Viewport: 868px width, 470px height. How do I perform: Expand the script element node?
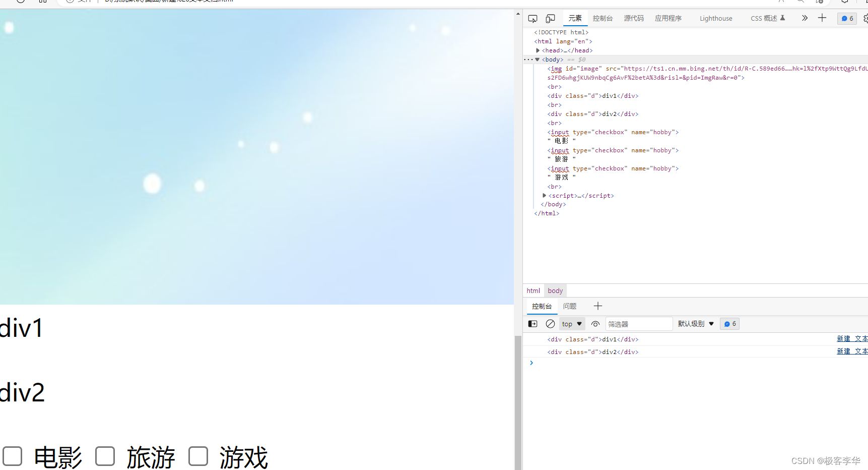pyautogui.click(x=544, y=195)
